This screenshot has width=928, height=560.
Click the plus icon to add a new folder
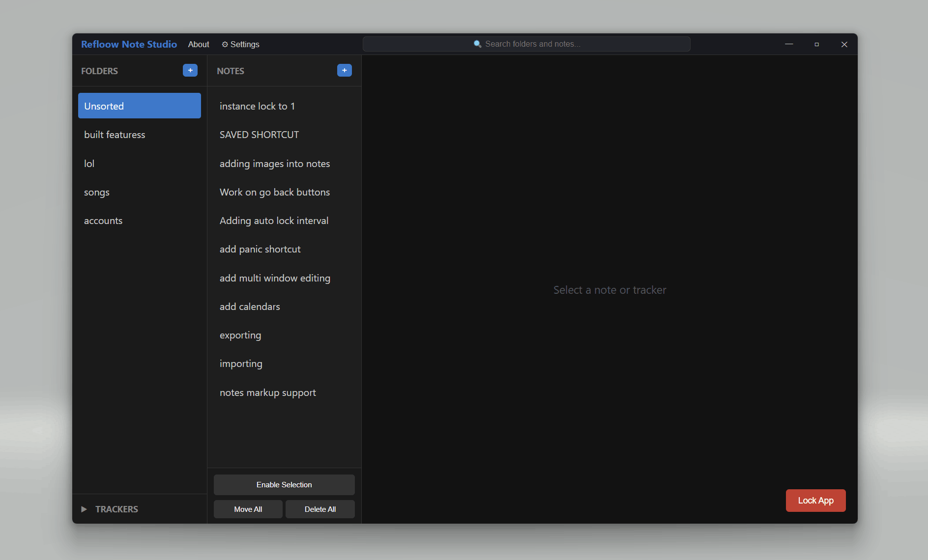(190, 70)
